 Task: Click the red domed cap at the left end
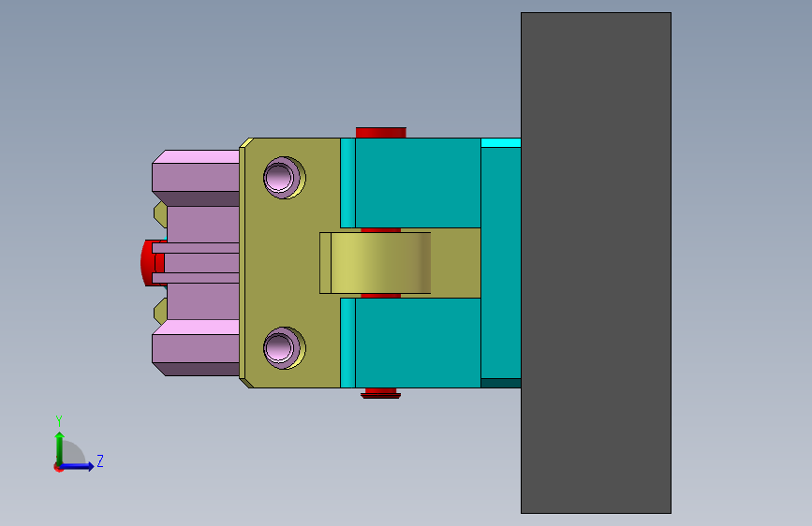coord(147,263)
